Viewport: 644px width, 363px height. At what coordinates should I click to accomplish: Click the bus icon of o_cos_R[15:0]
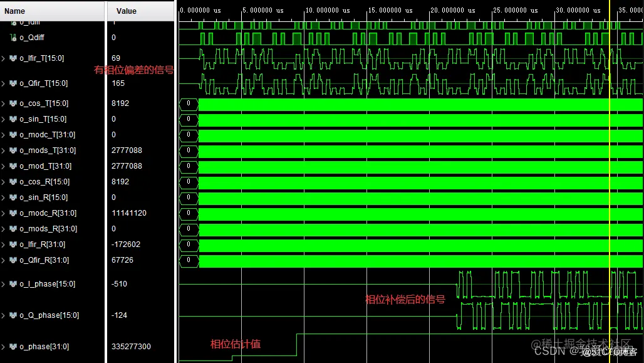tap(13, 182)
